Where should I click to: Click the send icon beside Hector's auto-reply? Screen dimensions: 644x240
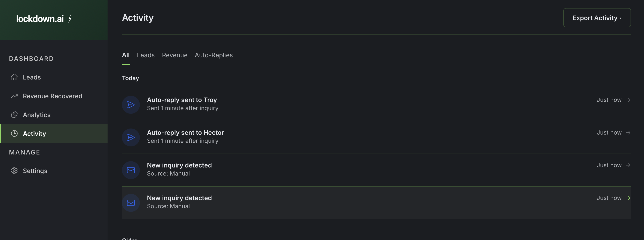click(x=130, y=137)
